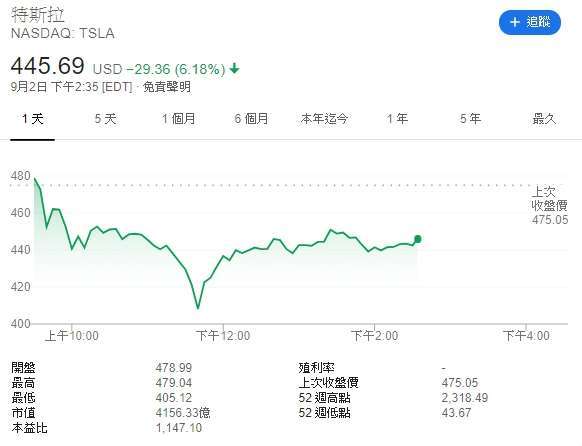Click the 下午12:00 axis label
This screenshot has width=582, height=446.
tap(223, 336)
